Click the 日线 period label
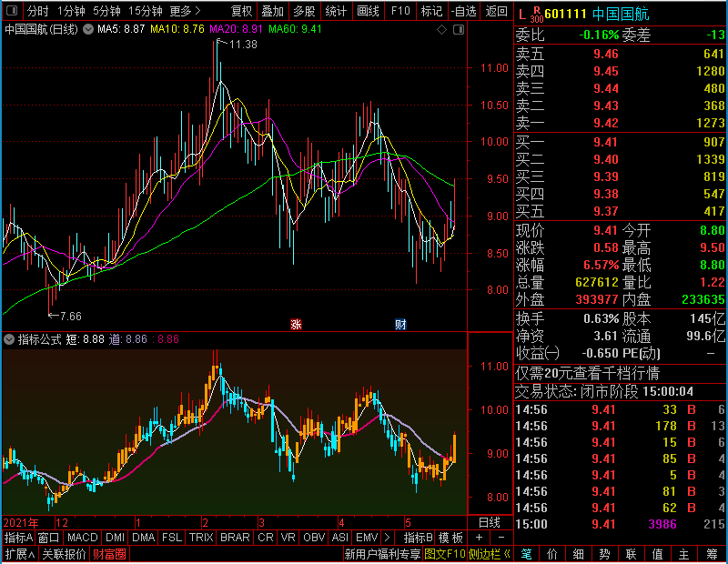 coord(490,523)
